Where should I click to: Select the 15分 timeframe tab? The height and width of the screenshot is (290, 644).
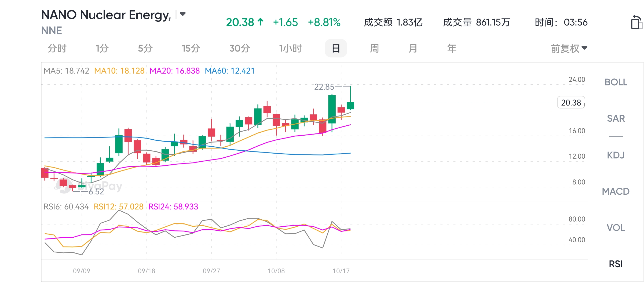click(x=191, y=48)
